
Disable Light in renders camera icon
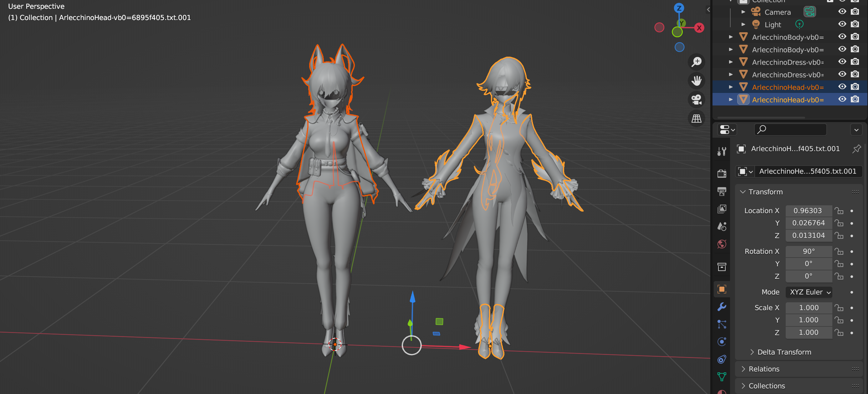pyautogui.click(x=855, y=24)
